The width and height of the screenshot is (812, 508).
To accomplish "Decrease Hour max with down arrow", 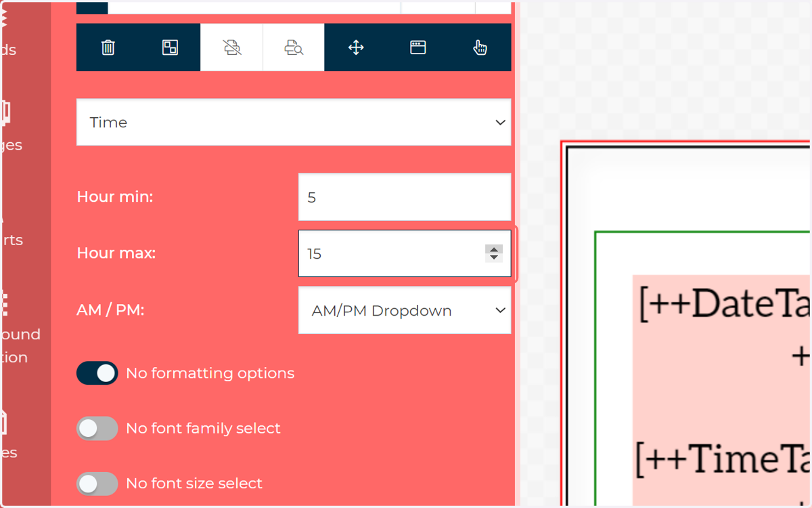I will tap(494, 257).
